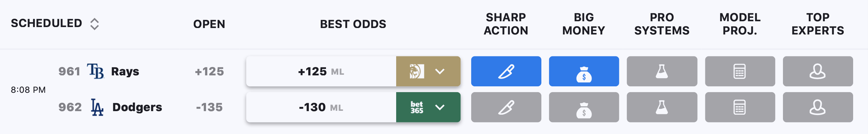Click the Tampa Bay Rays logo

[x=96, y=71]
